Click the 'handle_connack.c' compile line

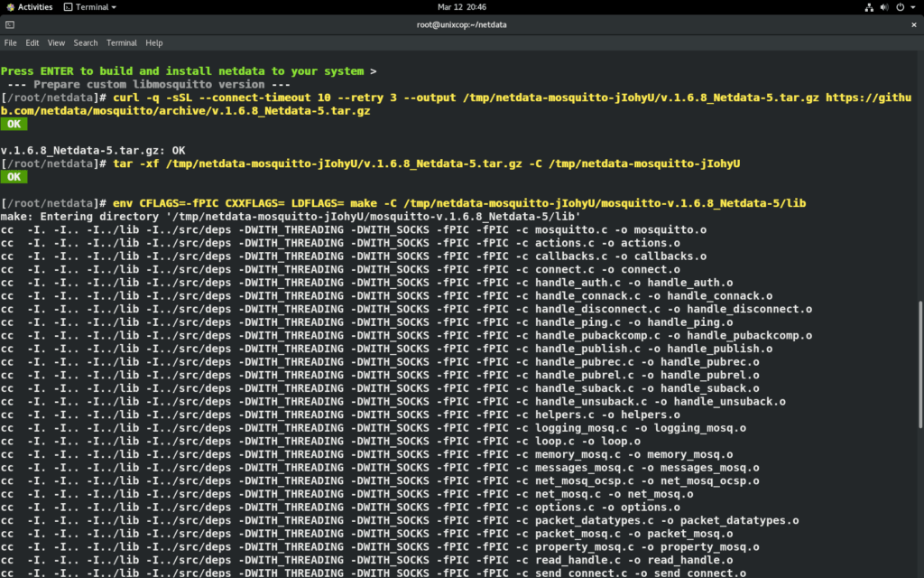386,295
